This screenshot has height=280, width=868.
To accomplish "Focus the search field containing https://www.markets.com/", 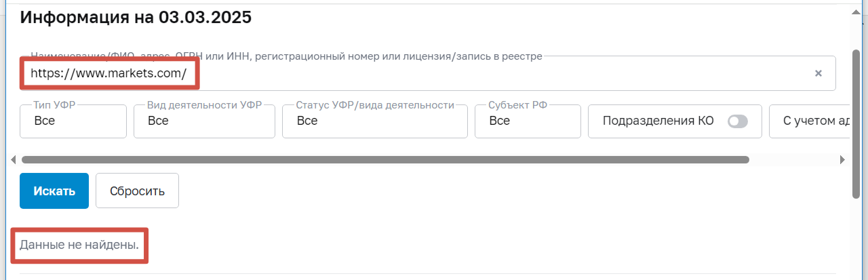I will 407,73.
